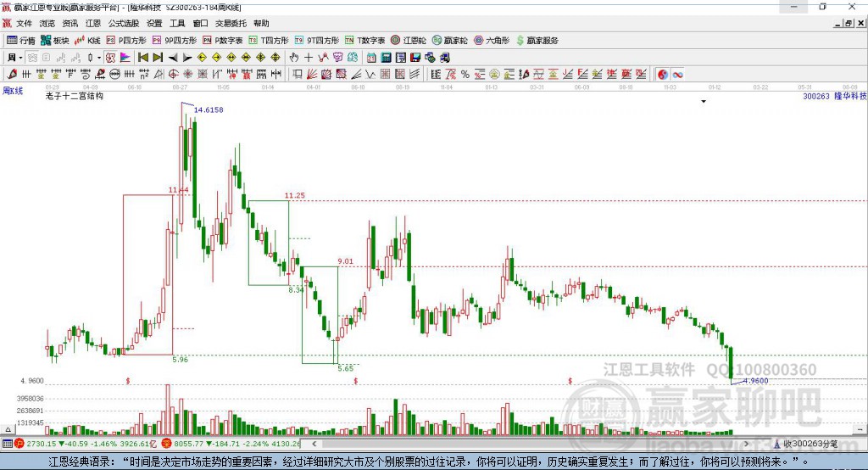Image resolution: width=868 pixels, height=470 pixels.
Task: Click the status bar grid icon
Action: 7,444
